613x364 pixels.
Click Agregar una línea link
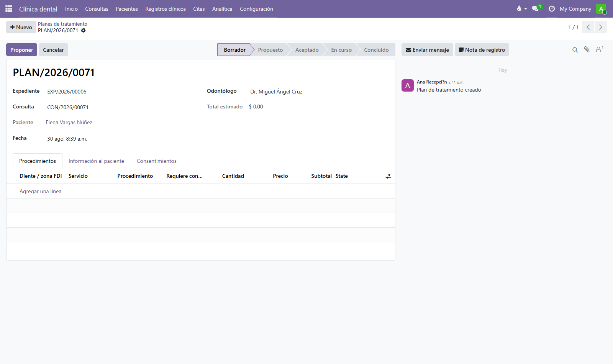click(41, 191)
